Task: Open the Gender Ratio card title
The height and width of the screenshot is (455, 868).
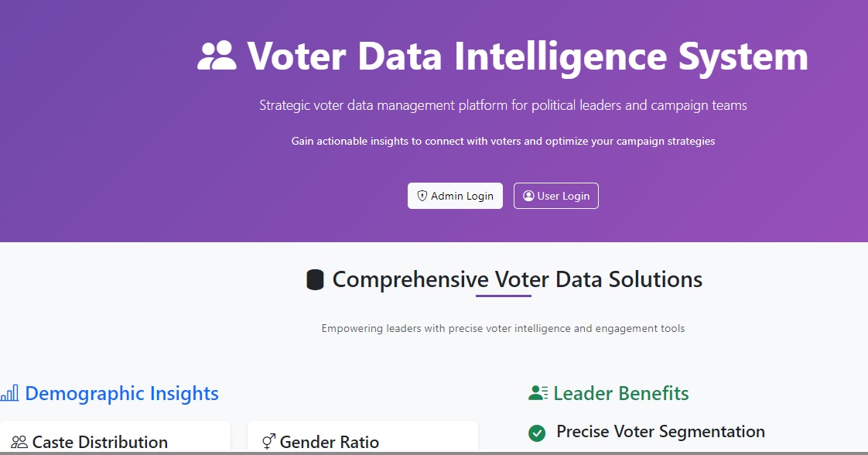Action: 329,442
